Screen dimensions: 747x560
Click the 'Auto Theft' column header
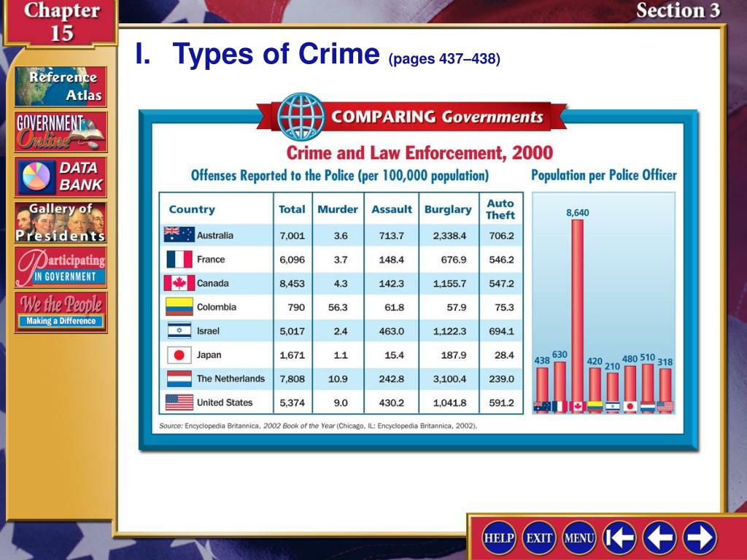coord(500,209)
